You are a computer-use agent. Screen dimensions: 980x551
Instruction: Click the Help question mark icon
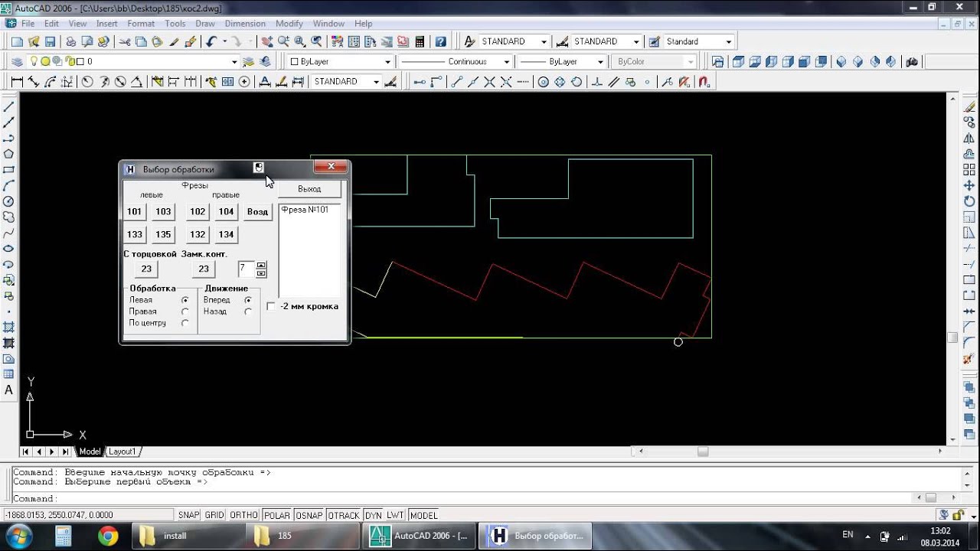click(440, 41)
